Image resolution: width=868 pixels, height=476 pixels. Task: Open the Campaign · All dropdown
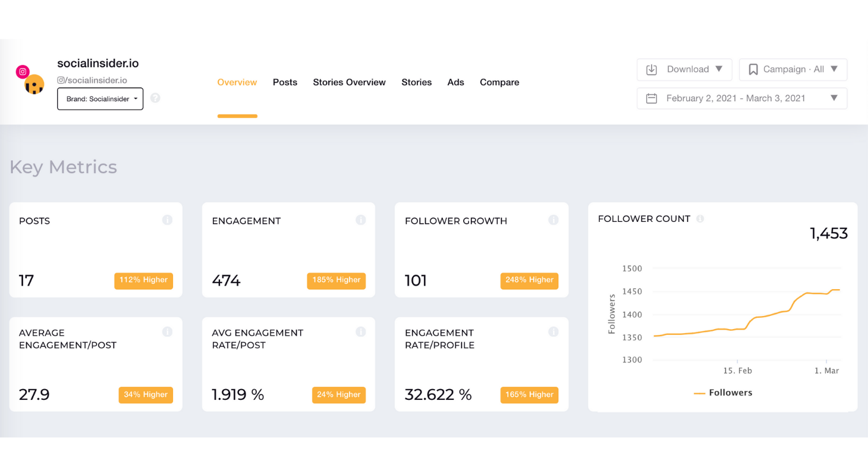(793, 70)
